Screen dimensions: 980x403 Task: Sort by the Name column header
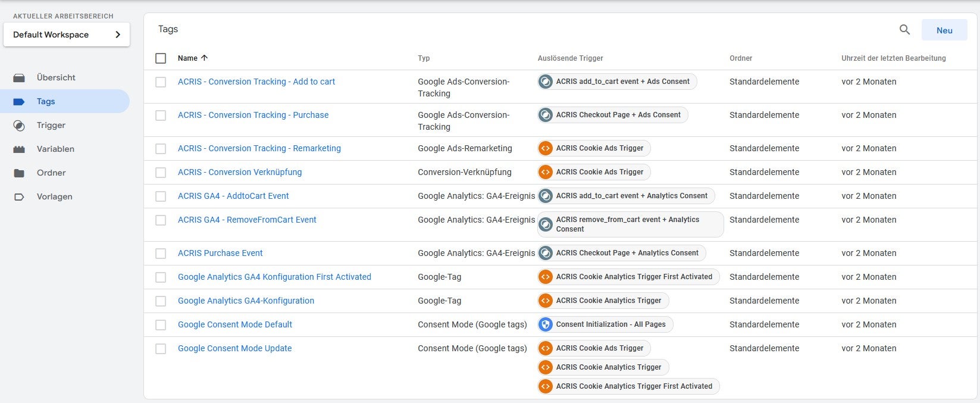click(x=187, y=58)
